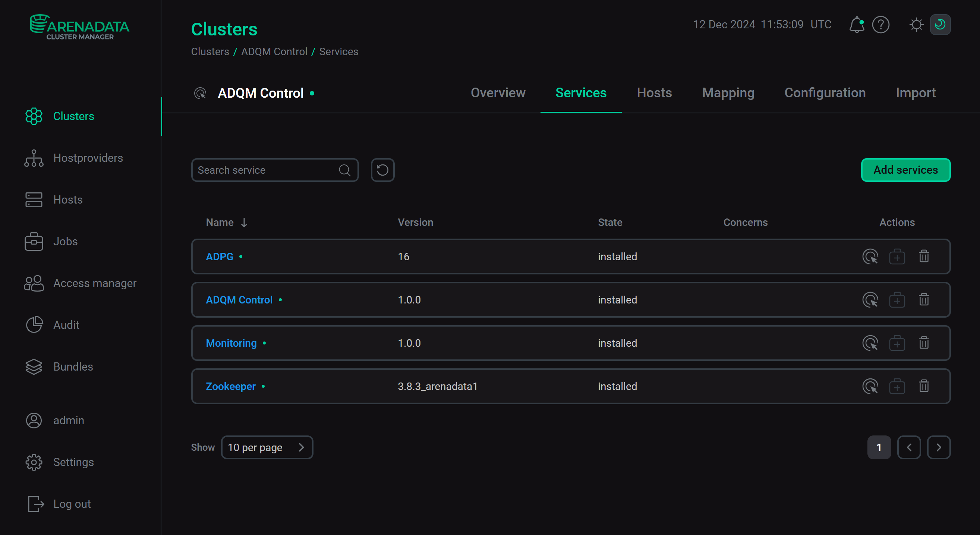Open the Jobs section
Image resolution: width=980 pixels, height=535 pixels.
click(x=66, y=241)
